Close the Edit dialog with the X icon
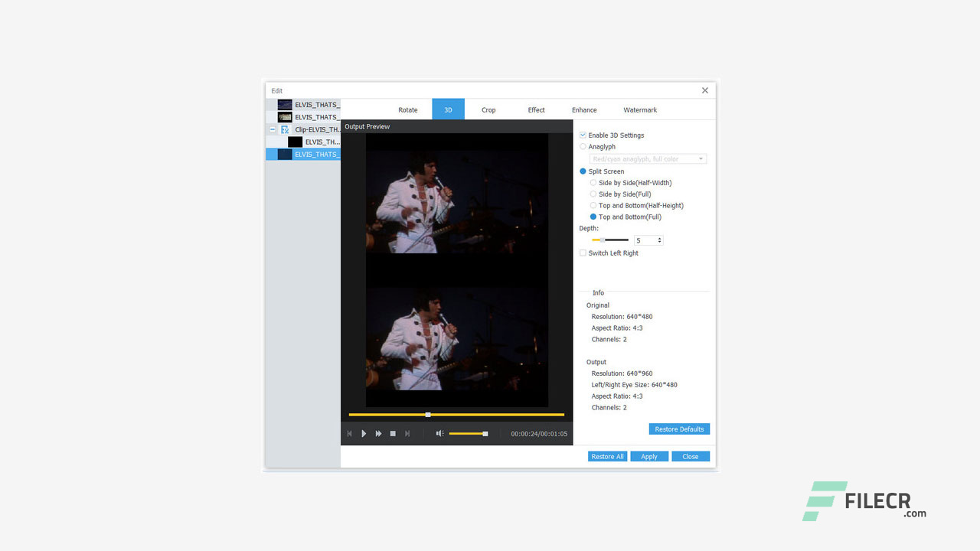Screen dimensions: 980x551 (x=705, y=90)
